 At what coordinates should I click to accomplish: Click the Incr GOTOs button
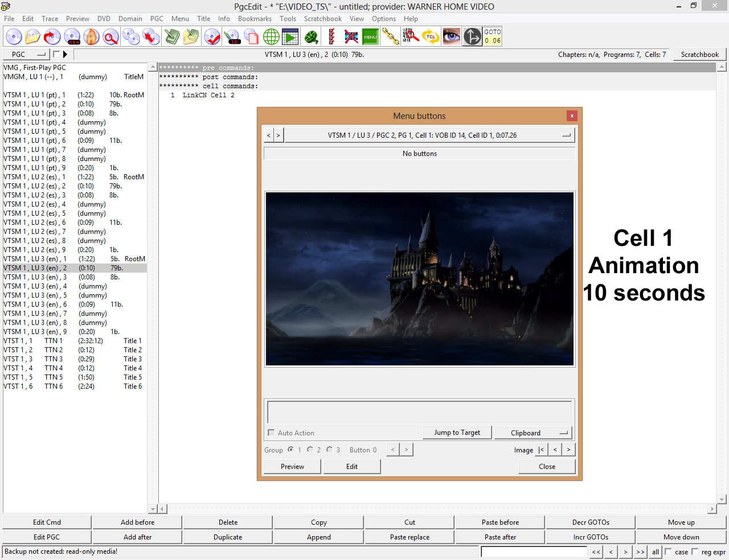click(x=591, y=537)
